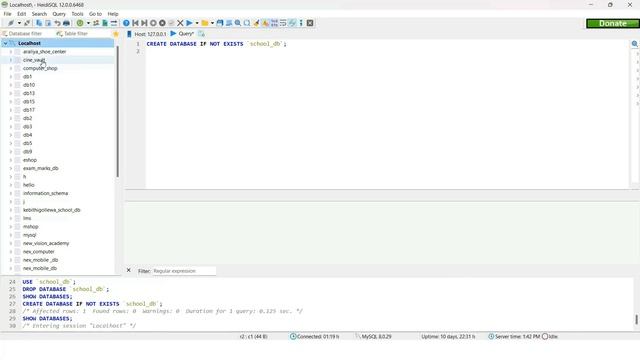Click the search icon right of the editor
The height and width of the screenshot is (360, 640).
point(635,44)
